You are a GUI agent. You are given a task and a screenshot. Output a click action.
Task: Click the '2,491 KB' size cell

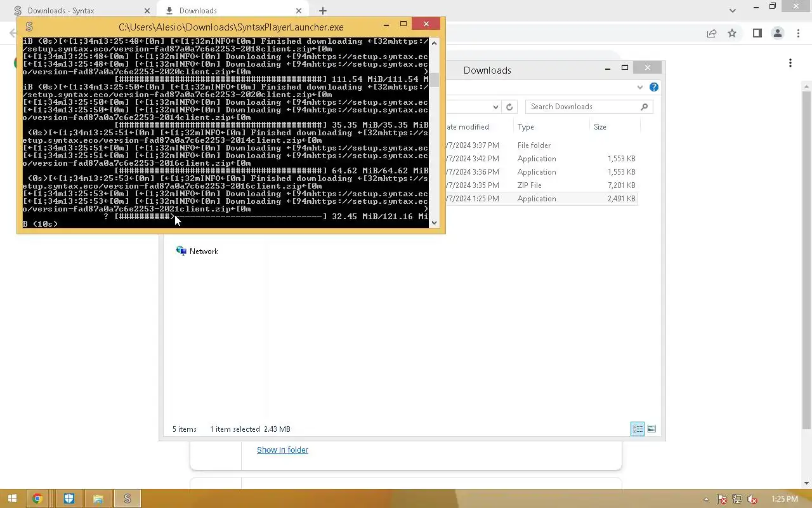622,199
